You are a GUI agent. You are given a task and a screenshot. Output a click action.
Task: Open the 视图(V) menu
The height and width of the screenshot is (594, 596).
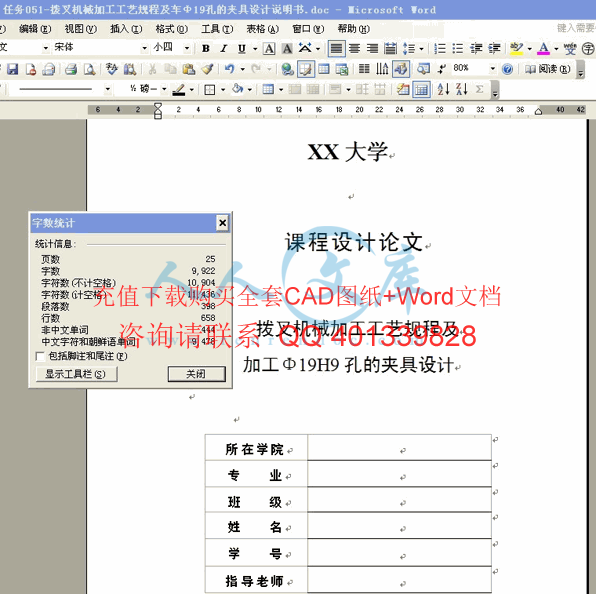pyautogui.click(x=81, y=29)
